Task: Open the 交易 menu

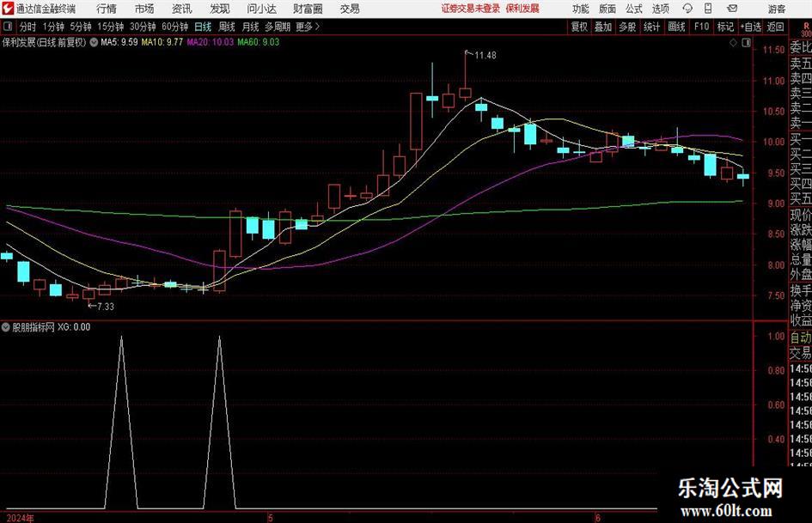Action: [350, 9]
